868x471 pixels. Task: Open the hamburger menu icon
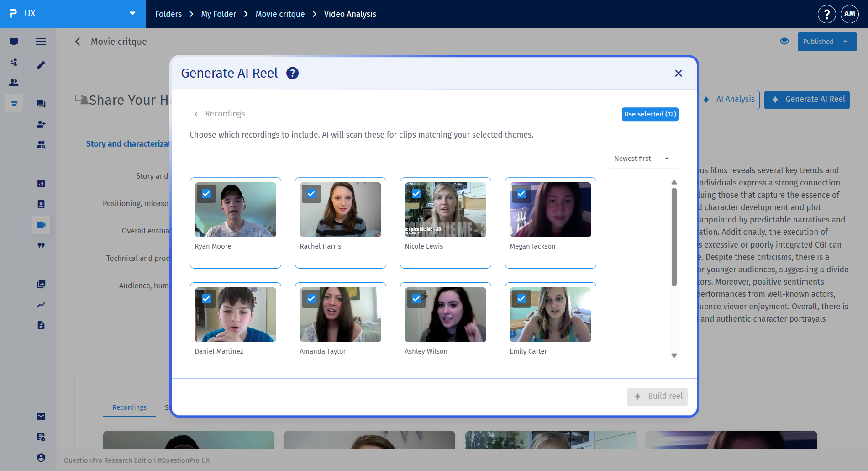(41, 42)
